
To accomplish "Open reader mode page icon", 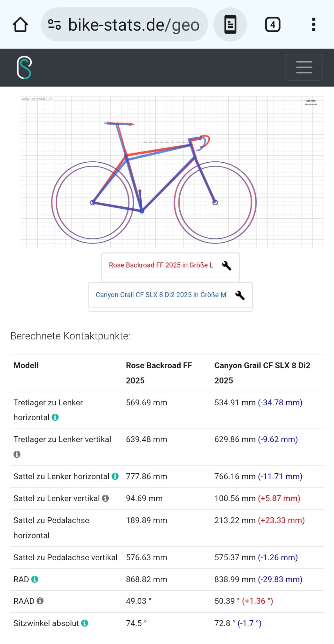I will point(230,24).
